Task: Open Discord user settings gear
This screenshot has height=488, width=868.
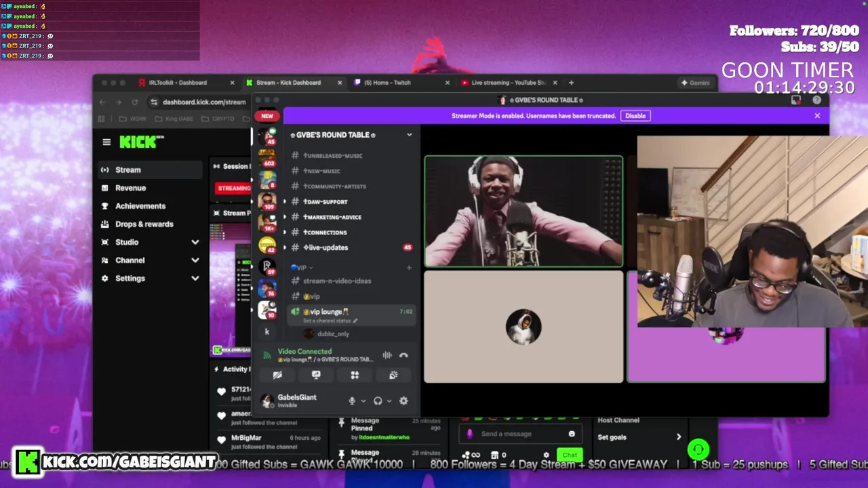Action: (403, 401)
